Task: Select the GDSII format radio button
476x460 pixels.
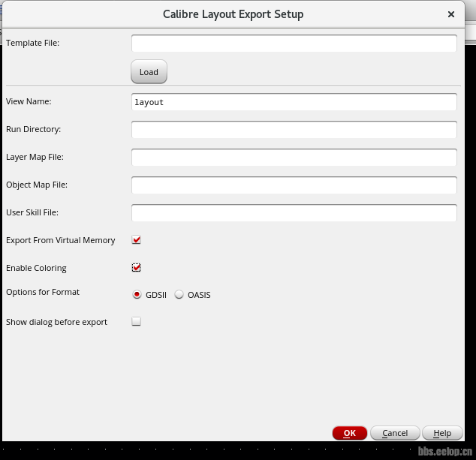Action: 137,294
